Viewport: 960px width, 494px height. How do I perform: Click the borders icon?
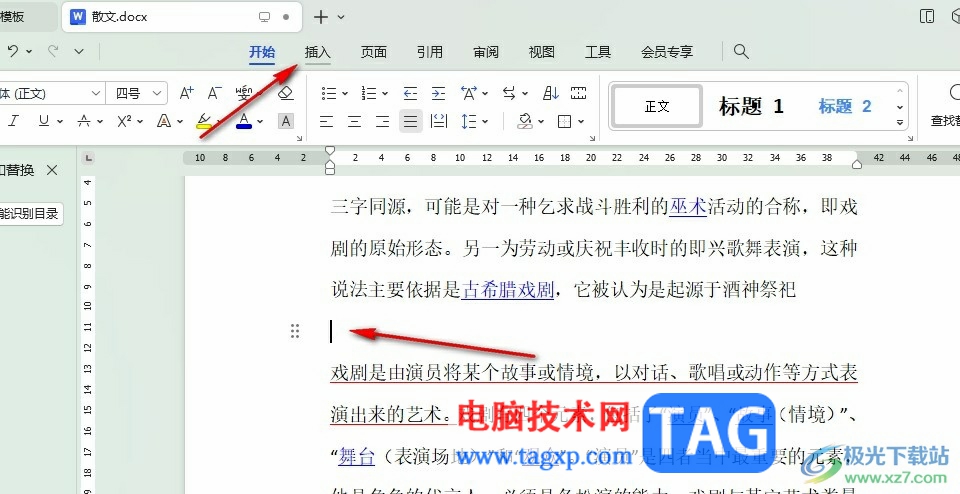(564, 121)
